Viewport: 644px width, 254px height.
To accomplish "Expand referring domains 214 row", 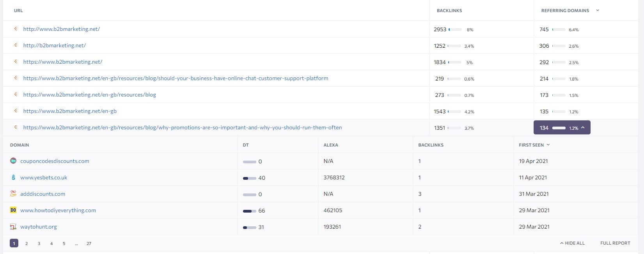I will pyautogui.click(x=560, y=79).
